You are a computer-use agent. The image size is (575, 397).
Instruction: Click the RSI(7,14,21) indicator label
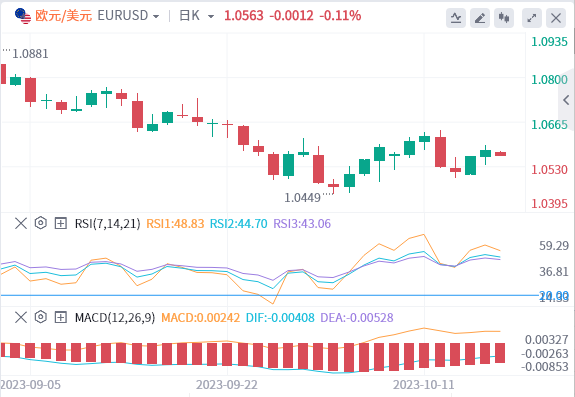(107, 223)
